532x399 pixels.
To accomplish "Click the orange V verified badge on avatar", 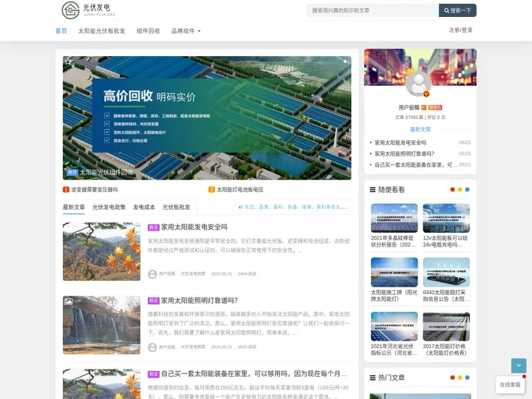I will (x=426, y=94).
